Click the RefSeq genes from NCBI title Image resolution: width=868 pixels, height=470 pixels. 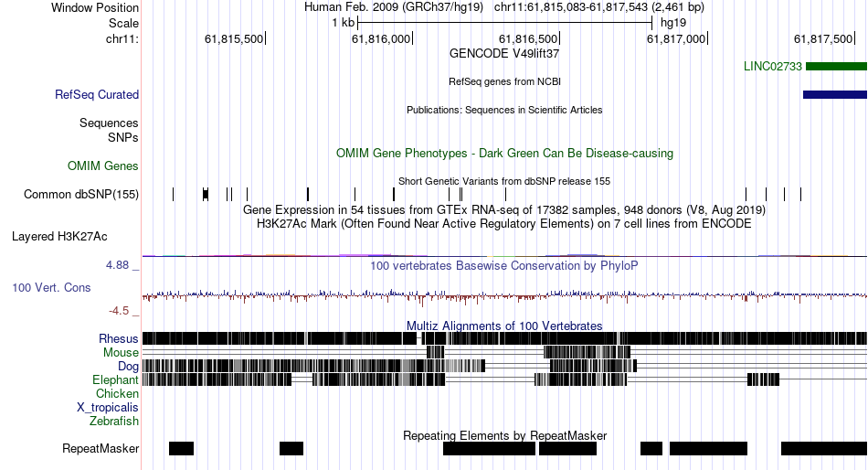[505, 81]
